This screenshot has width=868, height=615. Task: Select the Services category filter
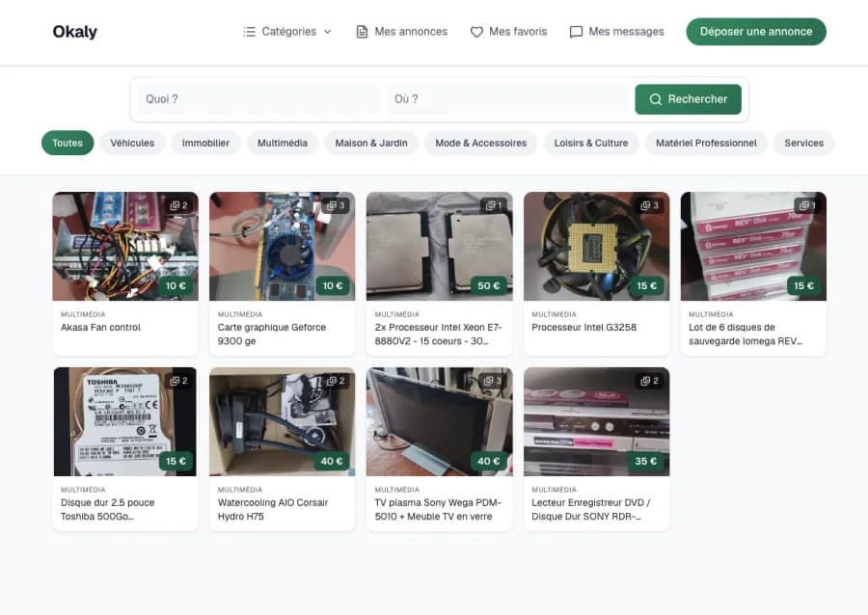[803, 143]
